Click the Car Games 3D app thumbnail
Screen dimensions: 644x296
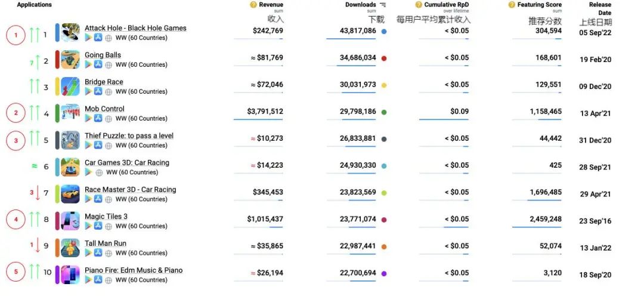pos(70,167)
